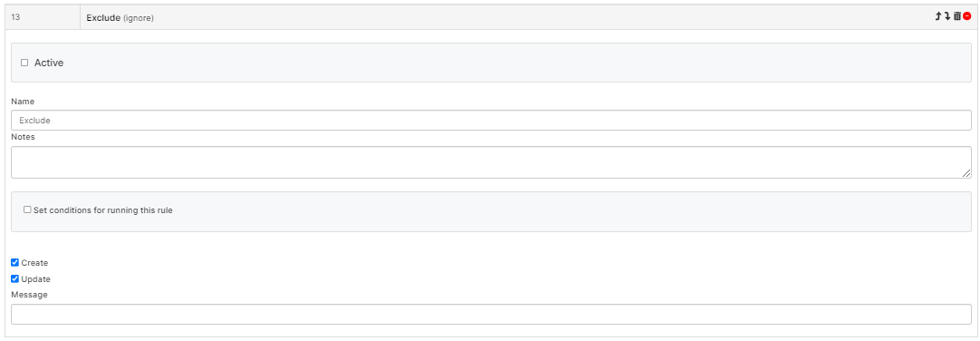Uncheck the Create checkbox
Viewport: 980px width, 341px height.
(15, 263)
